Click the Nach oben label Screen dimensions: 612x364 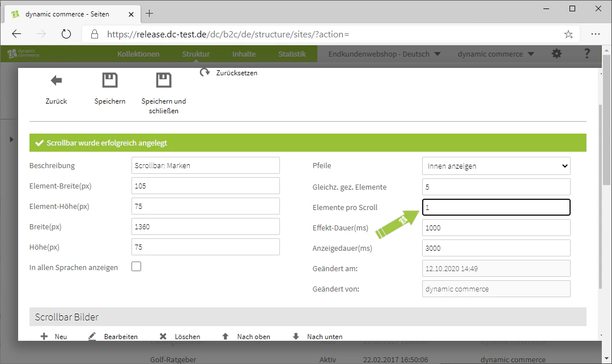[254, 337]
